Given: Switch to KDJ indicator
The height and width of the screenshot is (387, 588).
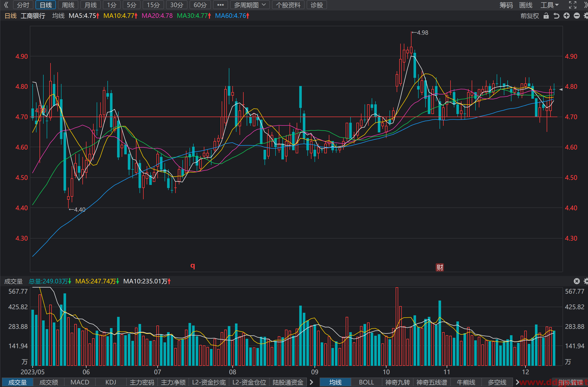Looking at the screenshot, I should [x=111, y=382].
